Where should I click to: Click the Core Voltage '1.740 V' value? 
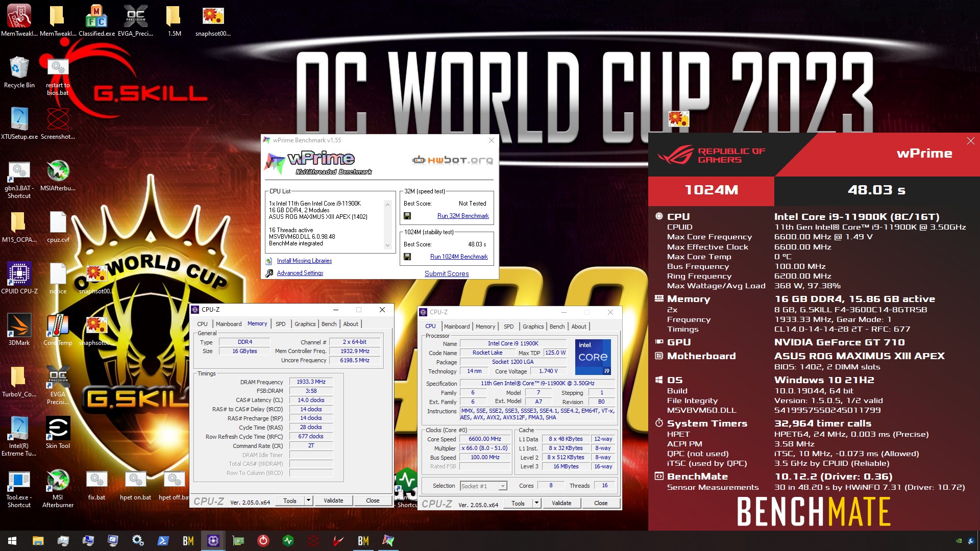(548, 371)
